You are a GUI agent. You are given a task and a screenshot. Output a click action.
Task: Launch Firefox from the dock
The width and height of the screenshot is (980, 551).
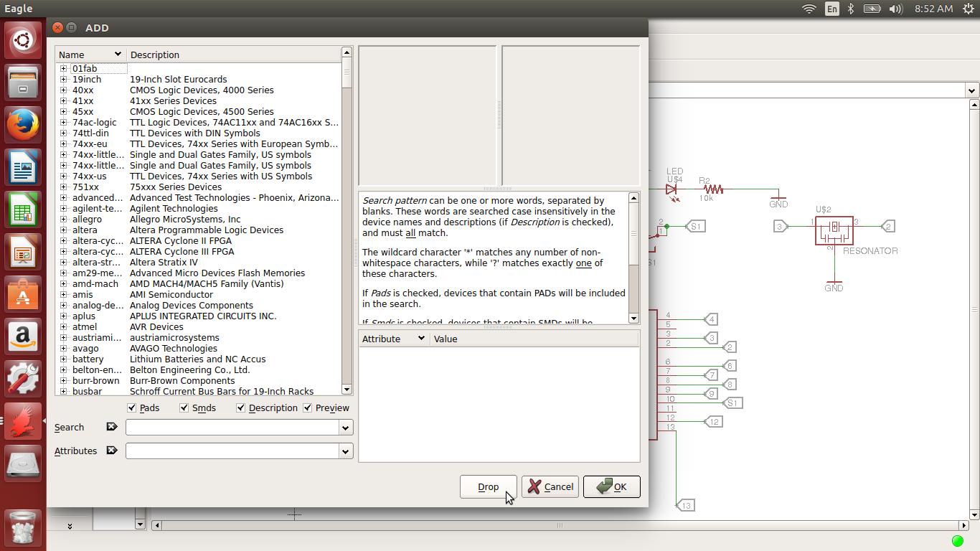[23, 126]
